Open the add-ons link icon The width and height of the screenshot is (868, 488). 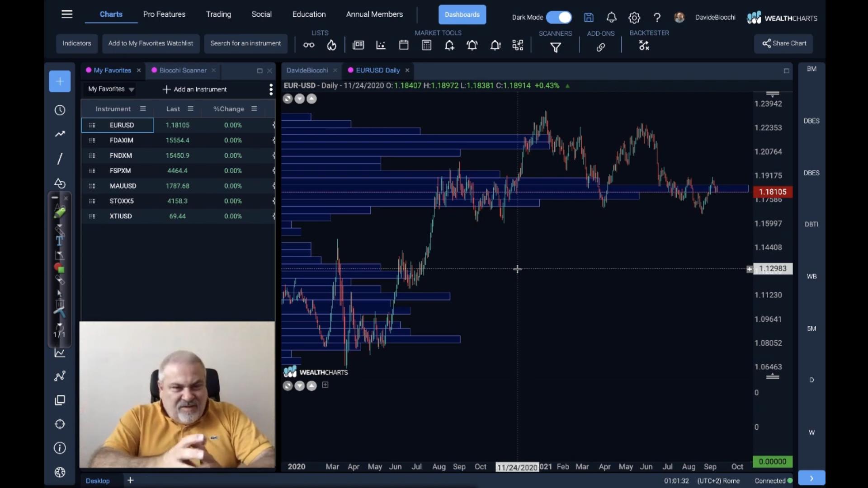[601, 47]
